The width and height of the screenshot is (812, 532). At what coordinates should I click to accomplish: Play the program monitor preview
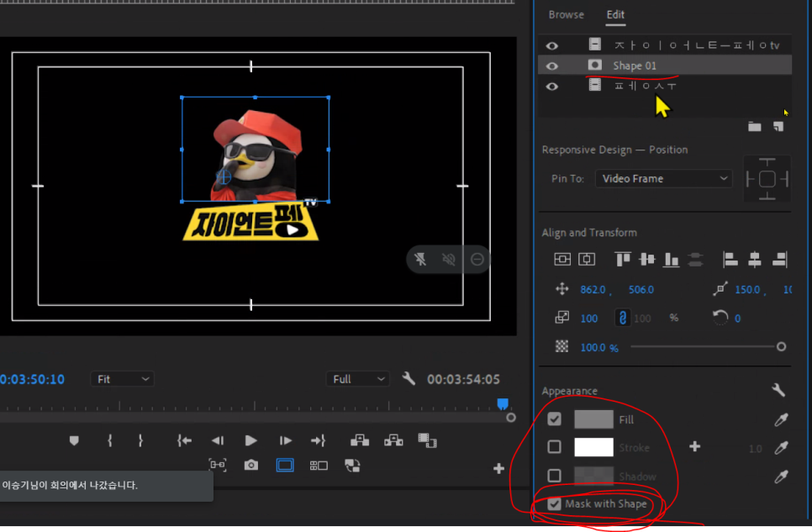(250, 440)
